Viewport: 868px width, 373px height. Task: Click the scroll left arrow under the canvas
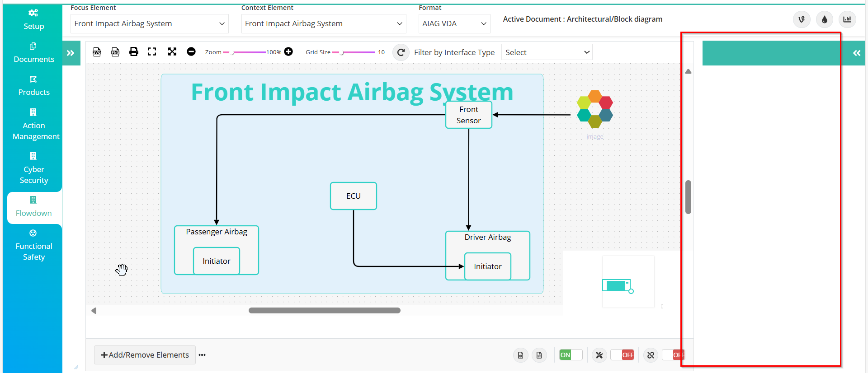pyautogui.click(x=94, y=311)
